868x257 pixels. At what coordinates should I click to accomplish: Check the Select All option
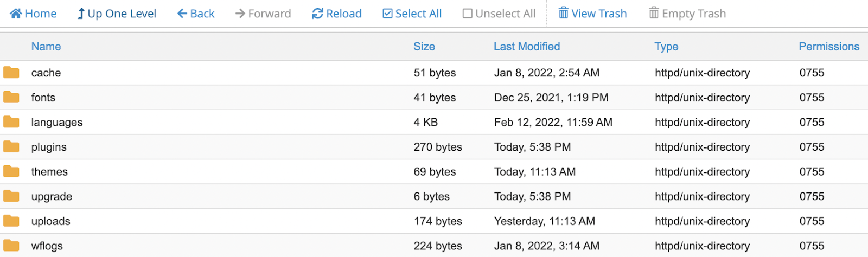pos(412,14)
